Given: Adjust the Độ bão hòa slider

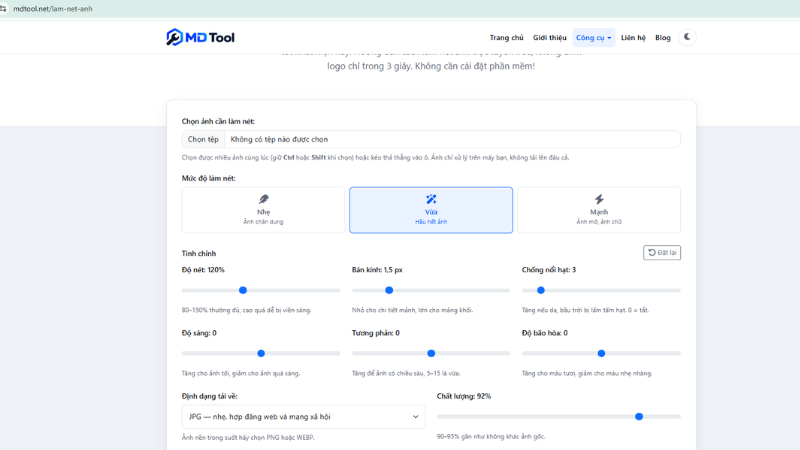Looking at the screenshot, I should tap(601, 354).
